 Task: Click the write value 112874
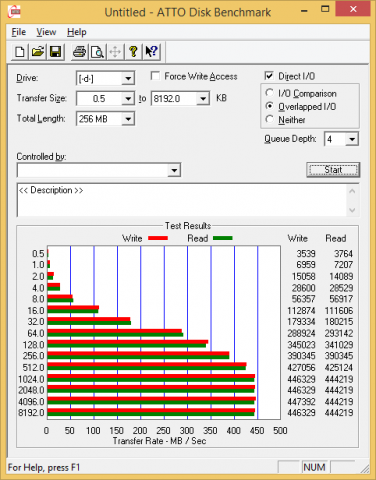301,310
